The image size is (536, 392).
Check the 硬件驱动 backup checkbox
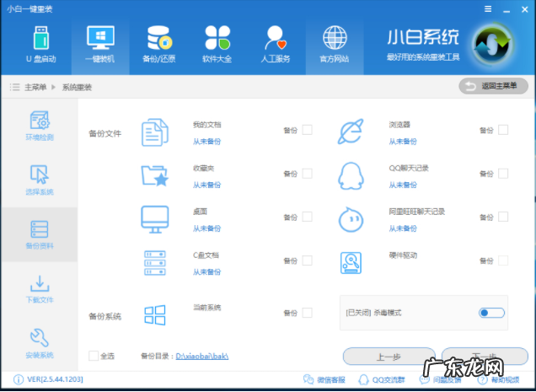[503, 260]
